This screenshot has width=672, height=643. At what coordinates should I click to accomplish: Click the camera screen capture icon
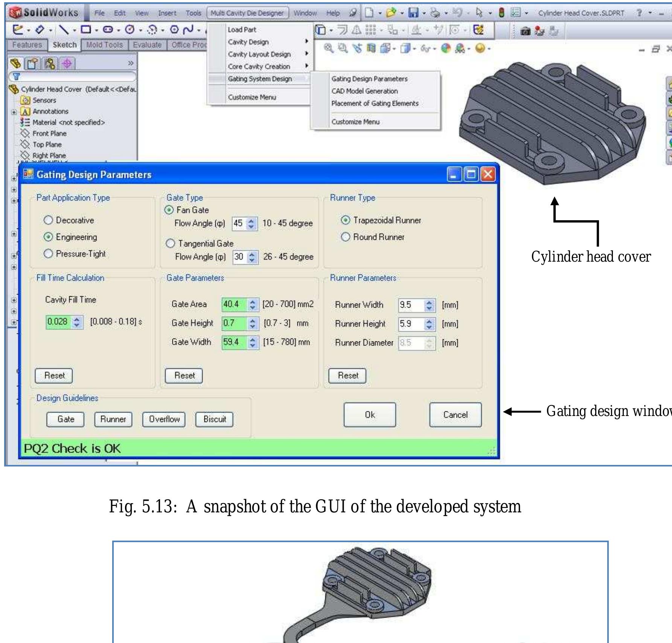pos(525,32)
